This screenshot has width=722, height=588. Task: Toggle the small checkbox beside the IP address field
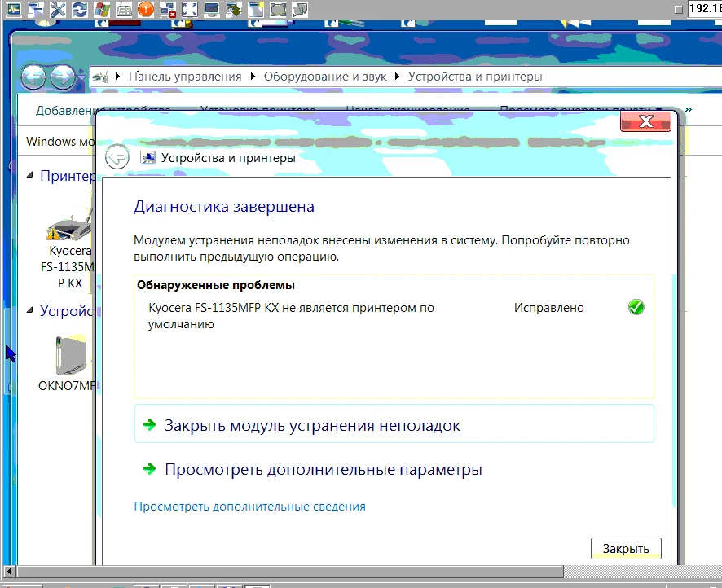click(678, 9)
